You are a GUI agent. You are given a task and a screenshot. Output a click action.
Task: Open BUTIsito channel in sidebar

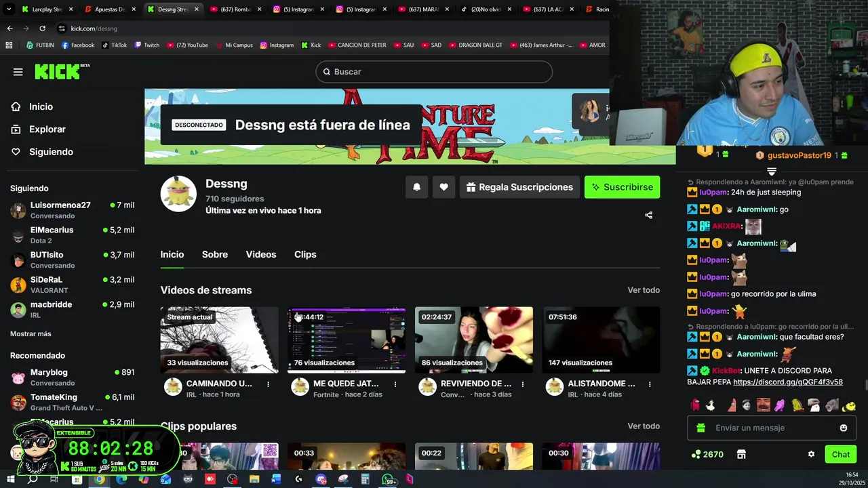click(x=72, y=260)
